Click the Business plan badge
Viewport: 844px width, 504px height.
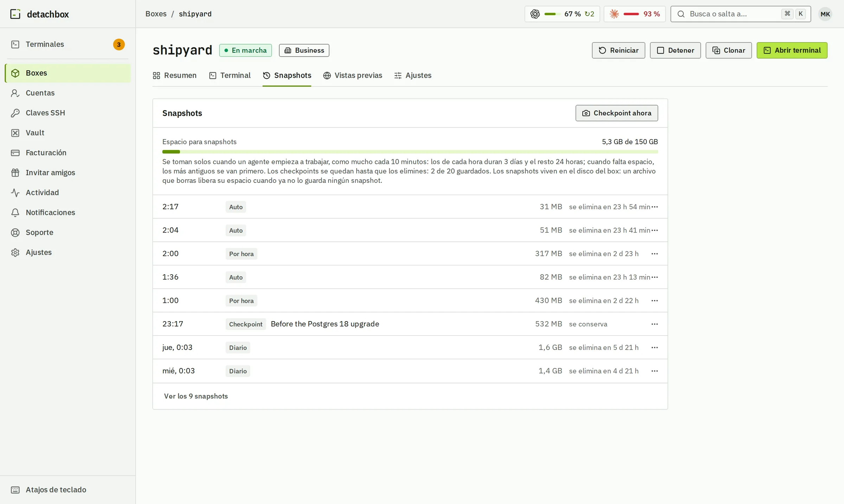(304, 50)
